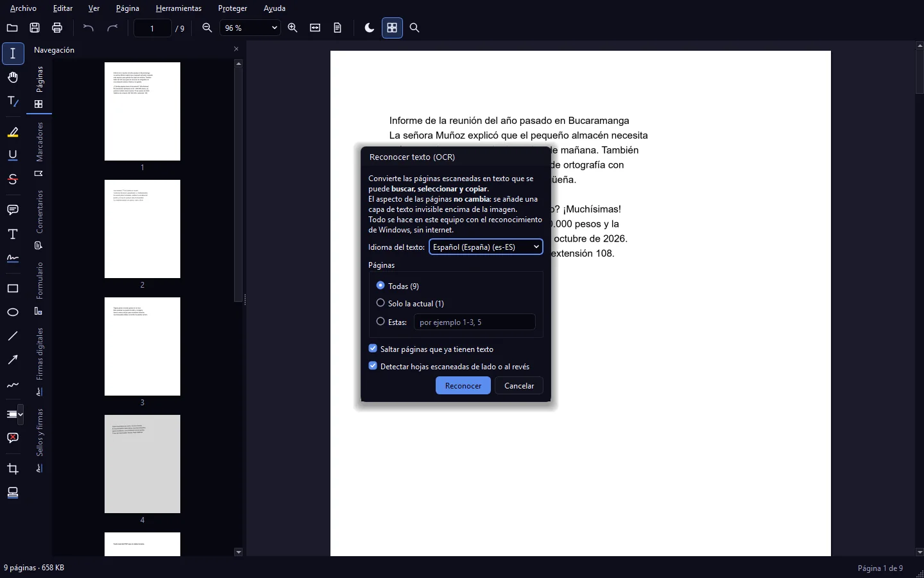Select the Underline text tool
The image size is (924, 578).
13,155
